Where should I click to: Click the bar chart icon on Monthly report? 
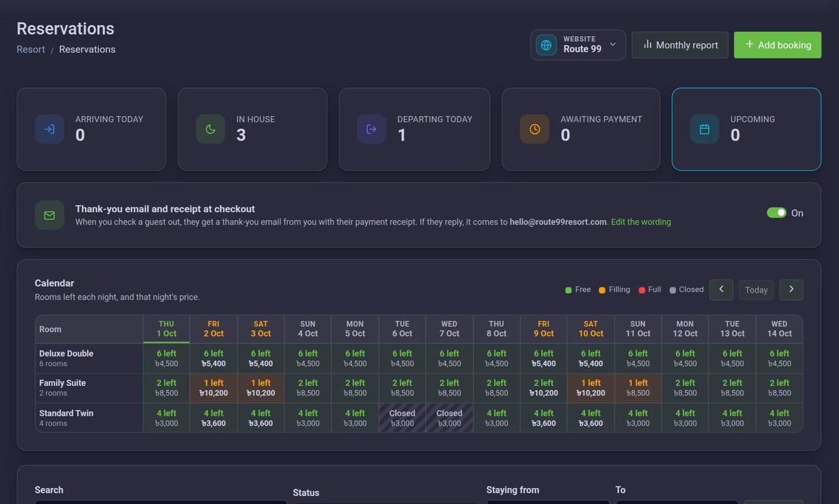647,44
